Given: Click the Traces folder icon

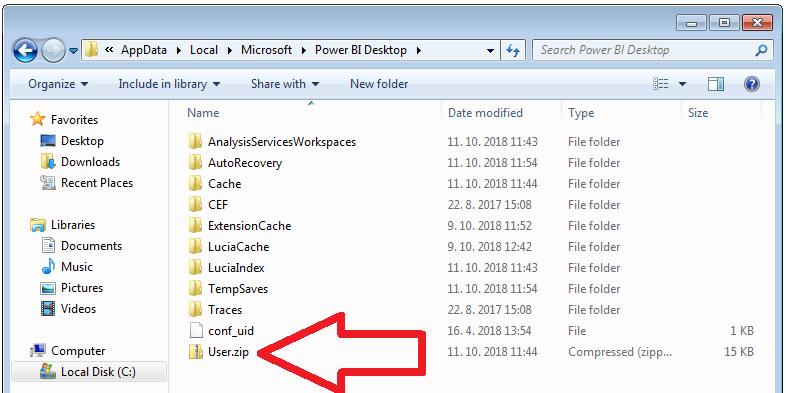Looking at the screenshot, I should tap(195, 310).
